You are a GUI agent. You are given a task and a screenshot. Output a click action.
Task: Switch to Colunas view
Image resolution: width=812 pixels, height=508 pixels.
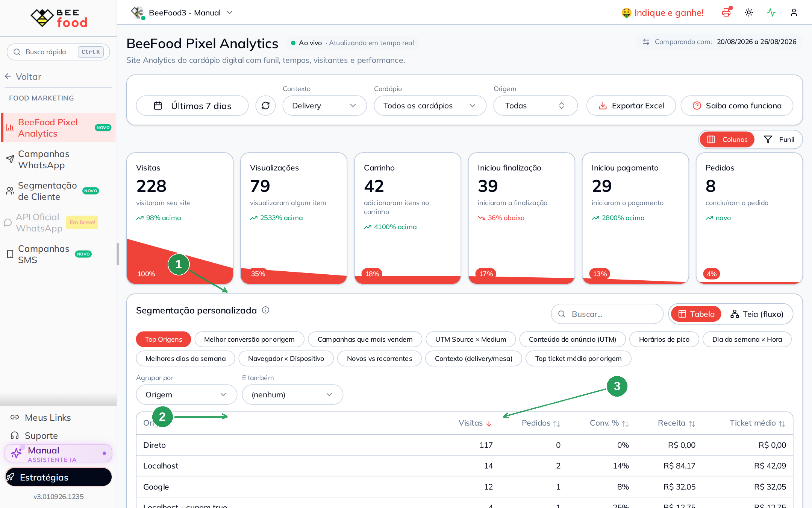[x=727, y=140]
